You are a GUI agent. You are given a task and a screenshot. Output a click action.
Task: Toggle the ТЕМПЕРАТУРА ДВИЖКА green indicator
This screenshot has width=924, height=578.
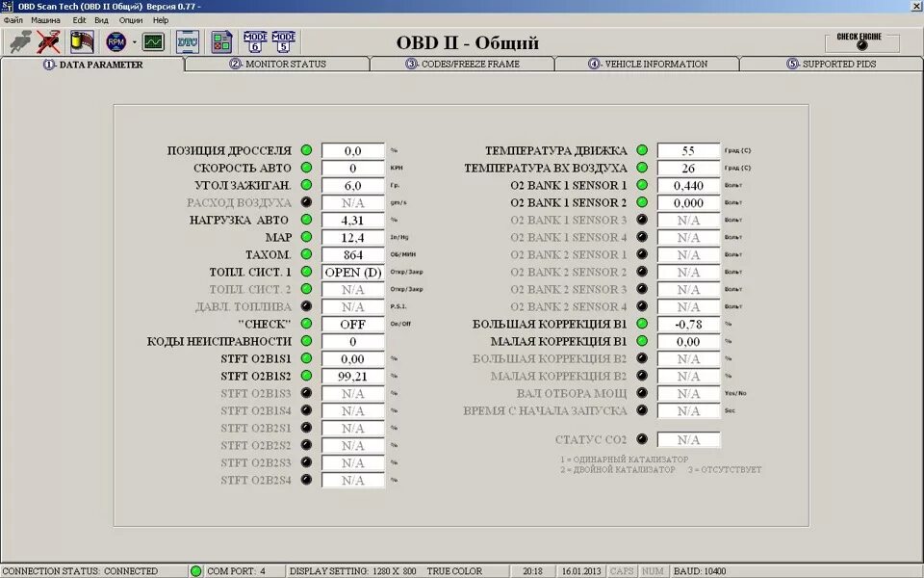[642, 150]
